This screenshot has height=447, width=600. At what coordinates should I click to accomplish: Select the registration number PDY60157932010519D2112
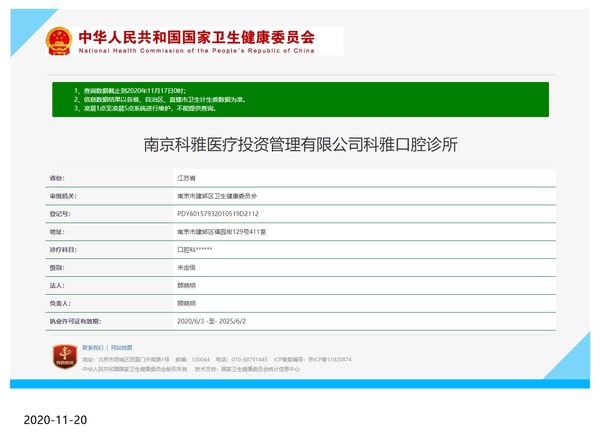pyautogui.click(x=218, y=214)
